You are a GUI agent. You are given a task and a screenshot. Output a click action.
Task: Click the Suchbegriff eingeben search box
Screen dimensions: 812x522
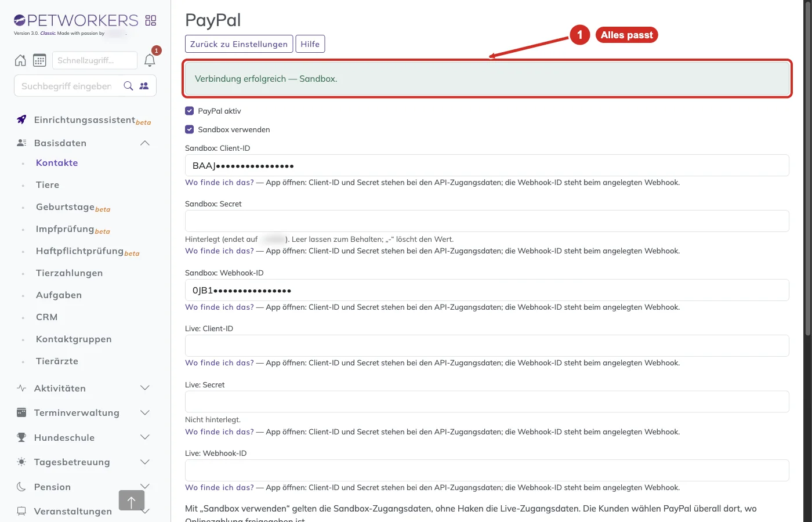click(x=67, y=86)
